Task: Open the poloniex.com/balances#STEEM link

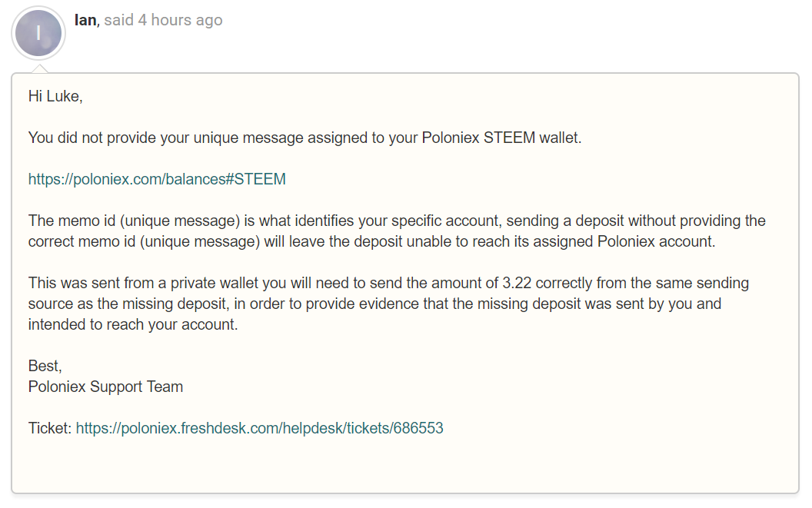Action: [157, 179]
